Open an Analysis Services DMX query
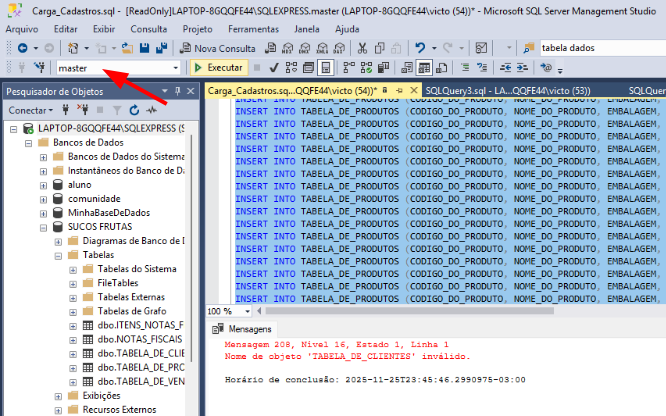 tap(305, 48)
